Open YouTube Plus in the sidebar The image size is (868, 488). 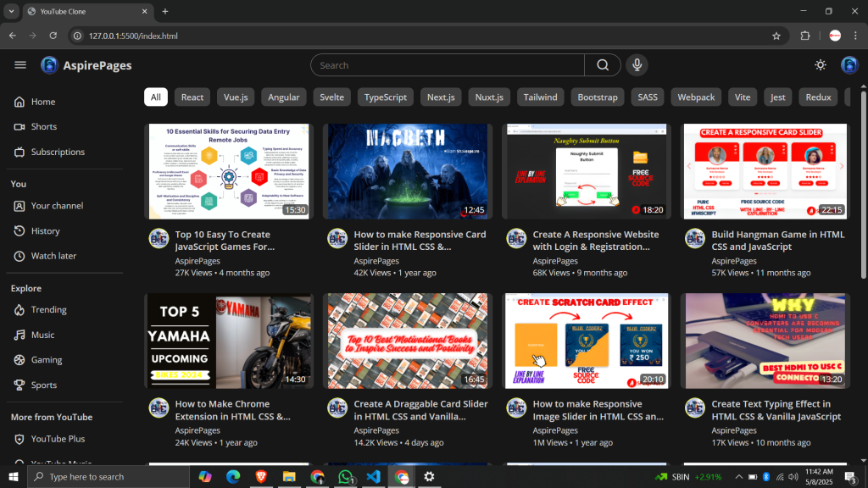point(64,439)
